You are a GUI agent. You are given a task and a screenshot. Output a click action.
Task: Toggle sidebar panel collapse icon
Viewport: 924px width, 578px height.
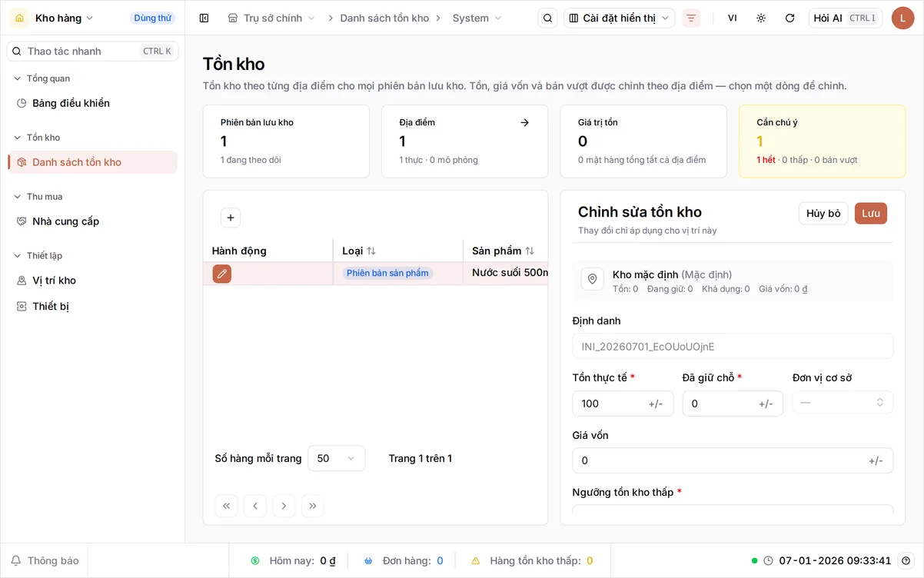point(204,18)
